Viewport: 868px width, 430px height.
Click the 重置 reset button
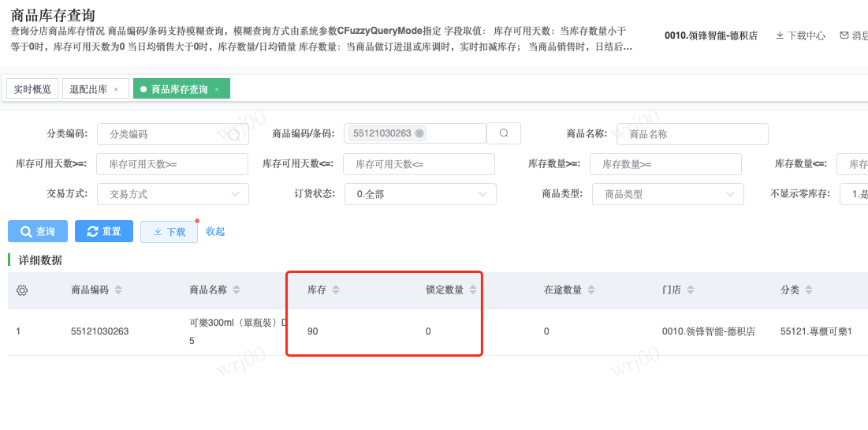coord(104,231)
